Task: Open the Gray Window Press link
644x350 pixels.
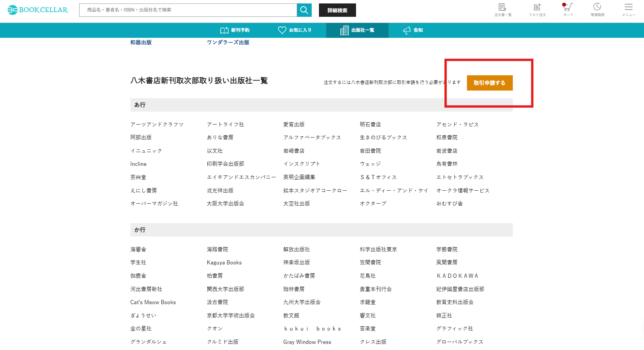Action: [307, 342]
